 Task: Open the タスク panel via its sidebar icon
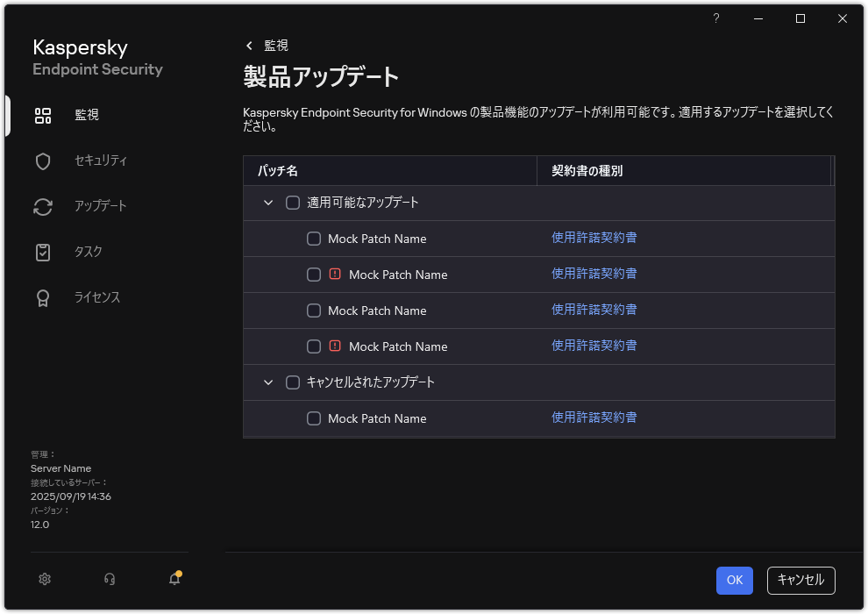[x=42, y=252]
